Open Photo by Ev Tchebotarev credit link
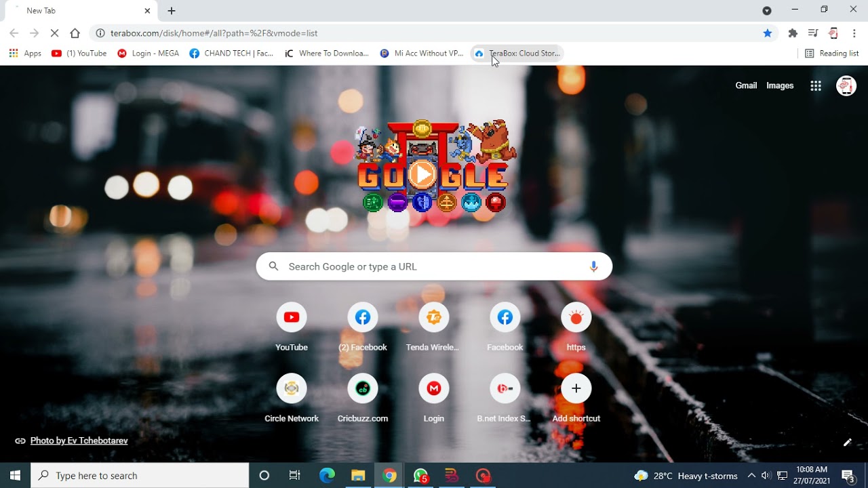 (x=79, y=441)
